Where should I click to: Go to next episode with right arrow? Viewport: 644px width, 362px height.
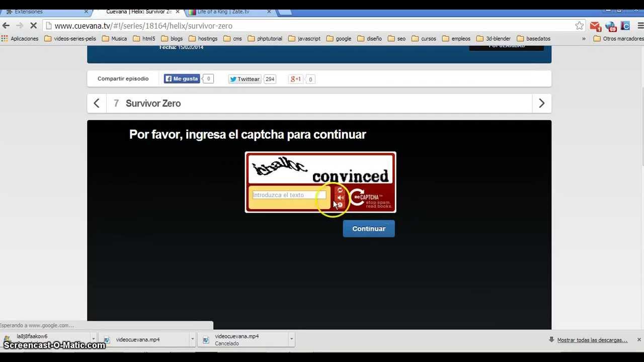coord(541,104)
